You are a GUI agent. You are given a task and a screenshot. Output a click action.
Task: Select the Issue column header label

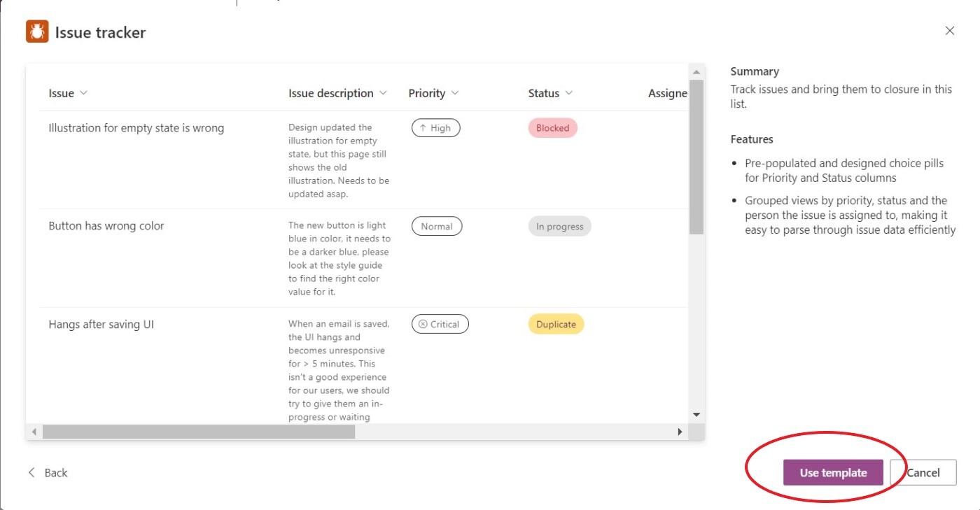tap(60, 92)
